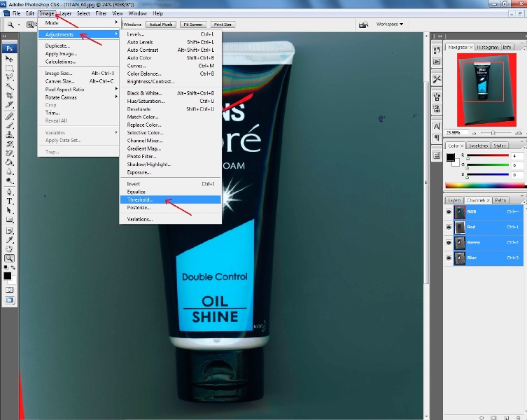Hide the Red channel visibility eye
Screen dimensions: 527x420
pyautogui.click(x=449, y=227)
